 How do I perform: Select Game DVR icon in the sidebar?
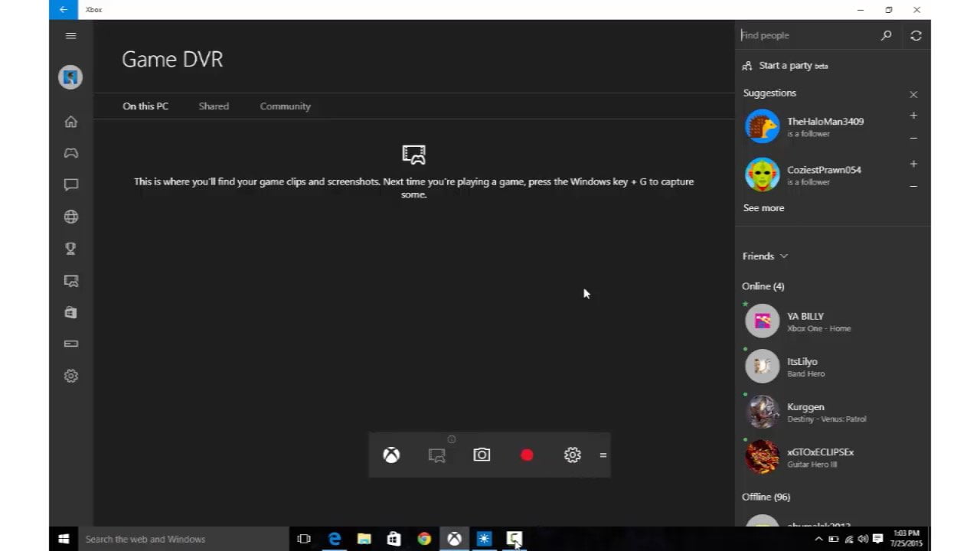click(x=71, y=281)
